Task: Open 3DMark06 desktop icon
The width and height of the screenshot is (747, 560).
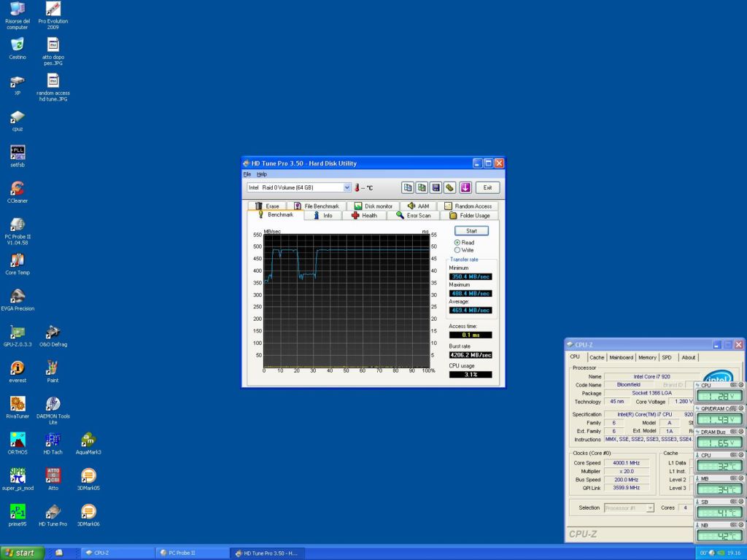Action: [88, 516]
